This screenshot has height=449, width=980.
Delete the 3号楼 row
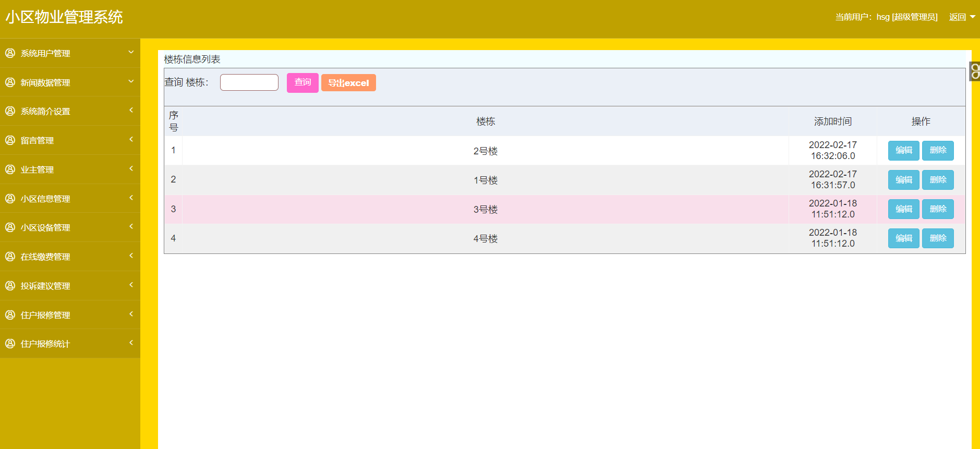click(938, 209)
